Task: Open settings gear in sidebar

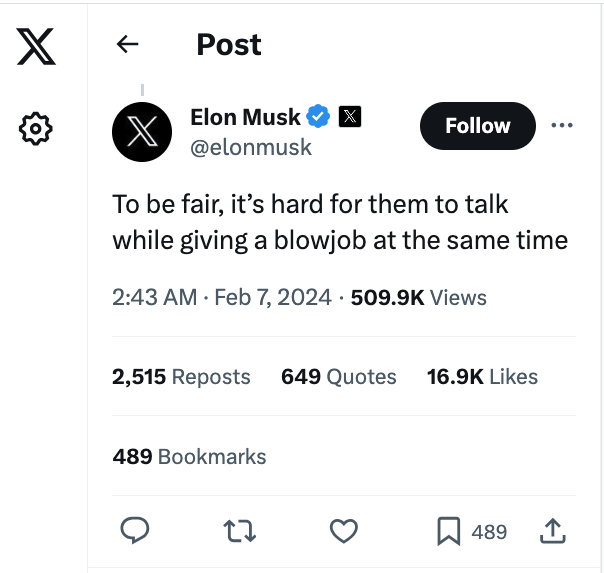Action: [x=36, y=128]
